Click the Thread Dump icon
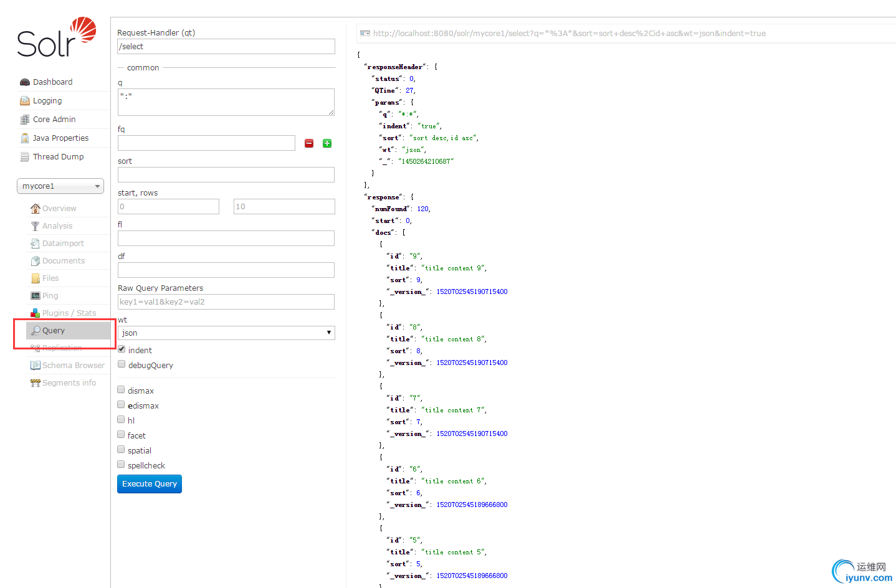The image size is (896, 588). (25, 157)
